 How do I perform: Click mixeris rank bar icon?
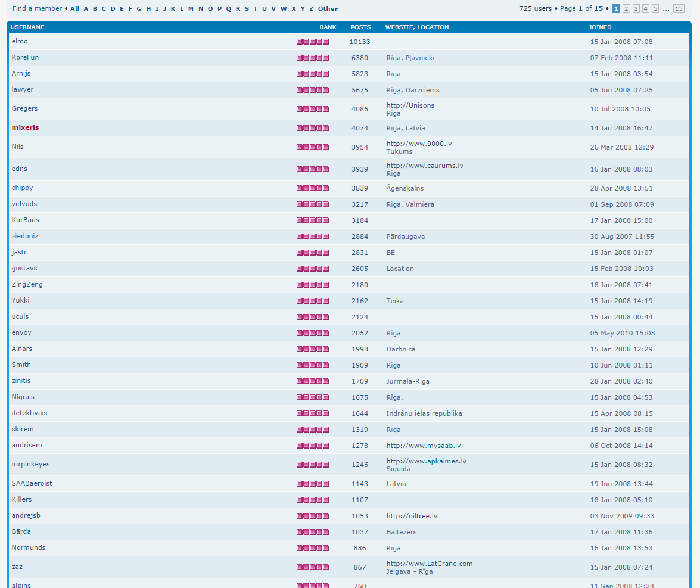(x=313, y=128)
